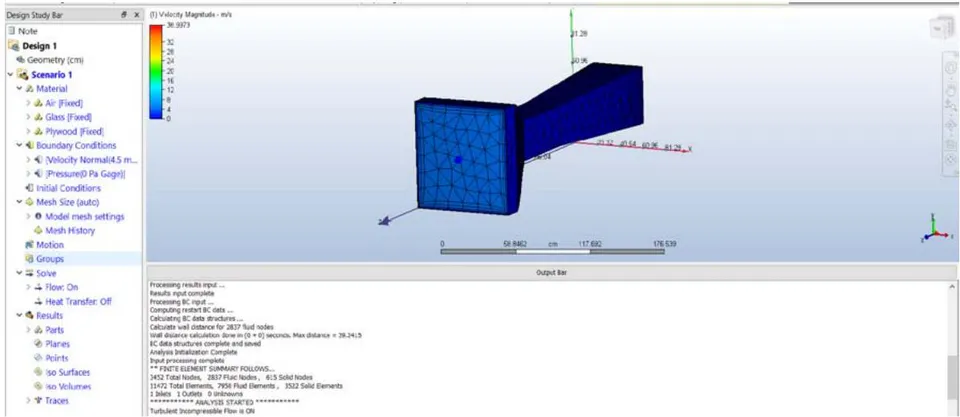960x417 pixels.
Task: Float the Design Study Bar panel
Action: [x=124, y=15]
